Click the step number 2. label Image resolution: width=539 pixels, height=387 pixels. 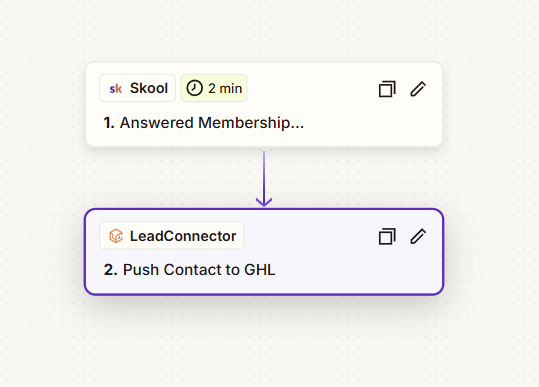point(111,270)
